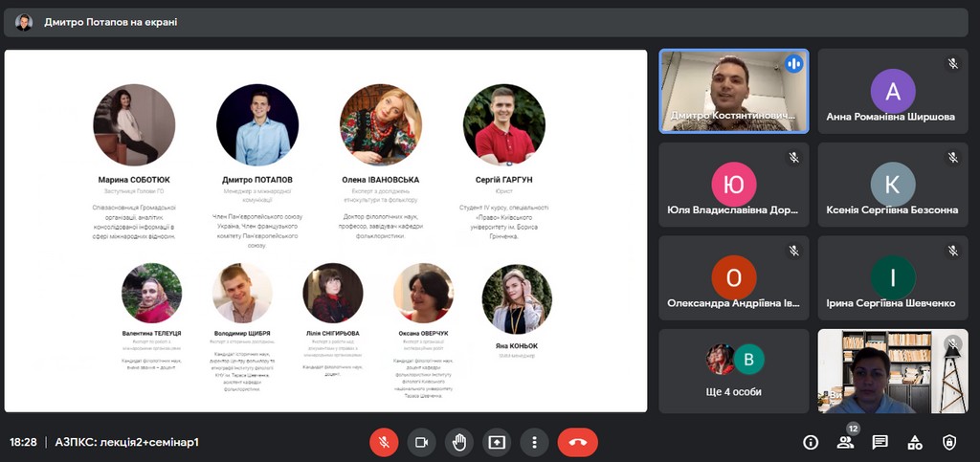Click muted mic icon on Ірина Шевченко's tile
This screenshot has width=980, height=462.
[x=952, y=251]
